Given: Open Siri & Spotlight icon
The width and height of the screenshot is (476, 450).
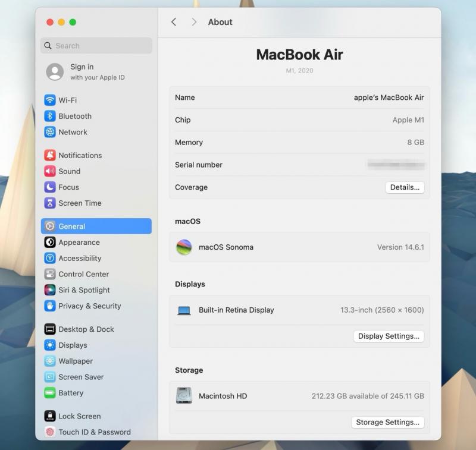Looking at the screenshot, I should [x=50, y=290].
